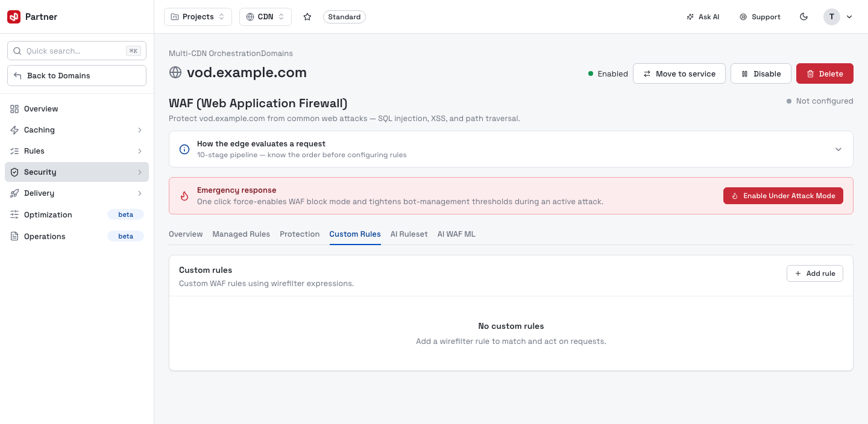The height and width of the screenshot is (424, 868).
Task: Open Support from the top bar
Action: 760,17
